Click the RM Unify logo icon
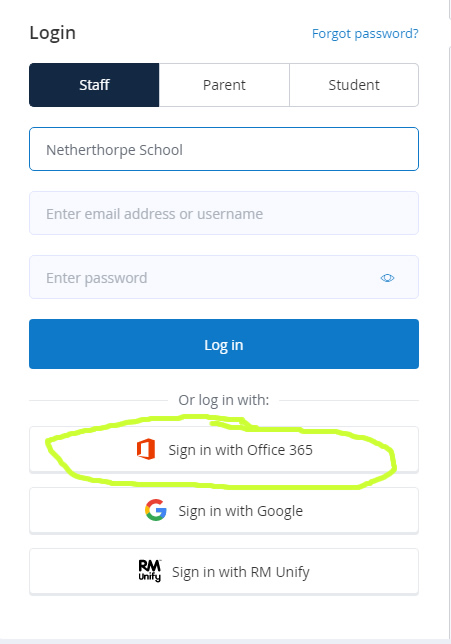 (150, 571)
